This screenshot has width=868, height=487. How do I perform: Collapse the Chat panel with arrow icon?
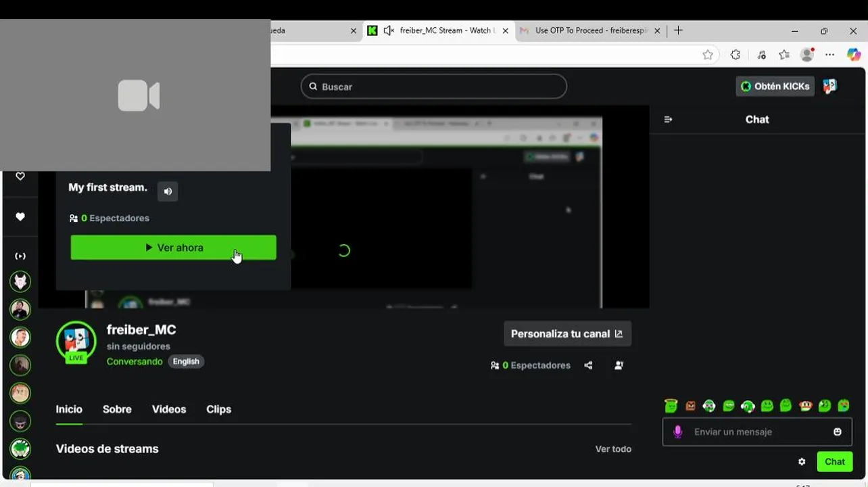click(668, 120)
